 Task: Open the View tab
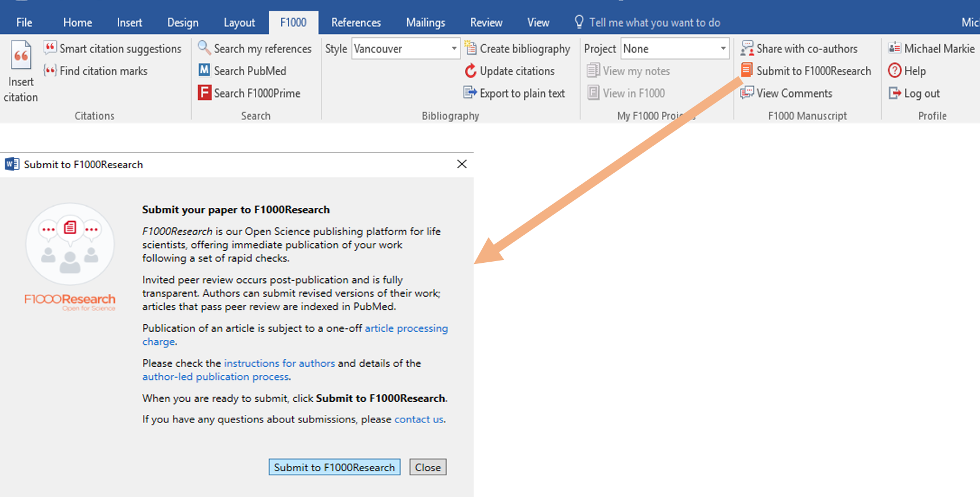click(x=538, y=22)
